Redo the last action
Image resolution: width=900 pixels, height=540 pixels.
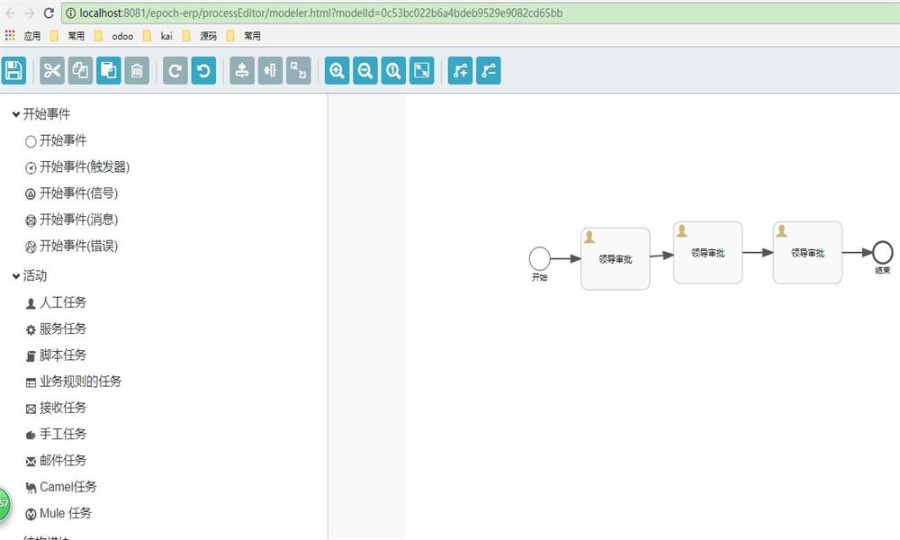tap(175, 71)
